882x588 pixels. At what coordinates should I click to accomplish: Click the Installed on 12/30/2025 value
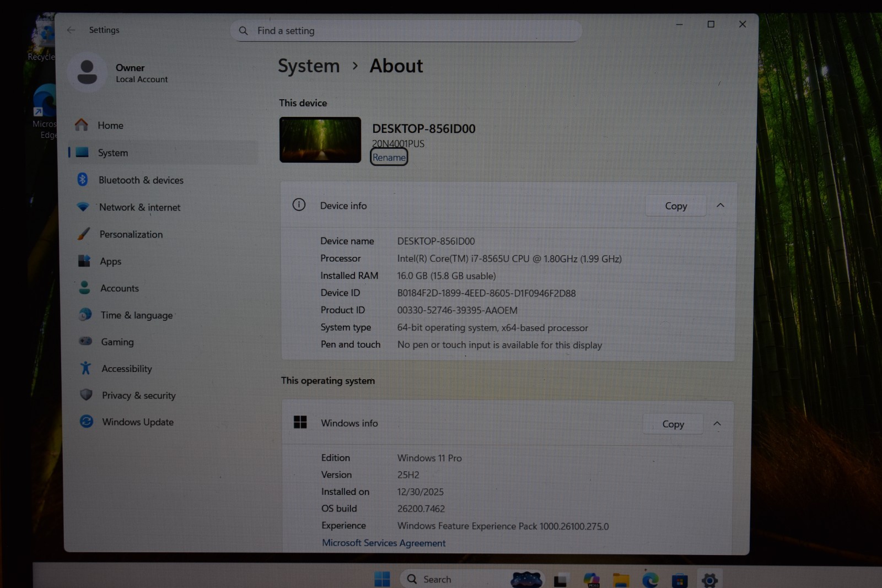click(x=421, y=492)
